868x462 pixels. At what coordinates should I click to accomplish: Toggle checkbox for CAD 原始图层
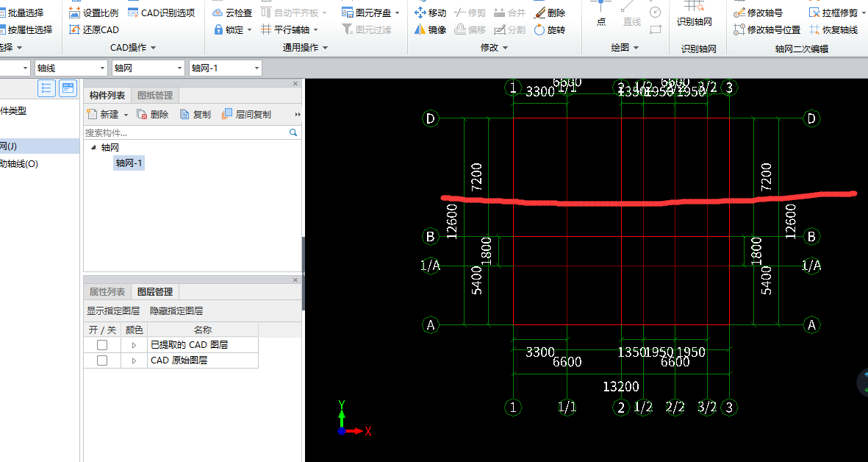[102, 360]
